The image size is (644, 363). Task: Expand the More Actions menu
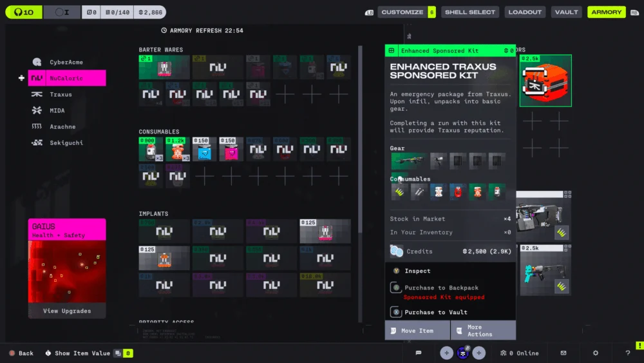(483, 331)
